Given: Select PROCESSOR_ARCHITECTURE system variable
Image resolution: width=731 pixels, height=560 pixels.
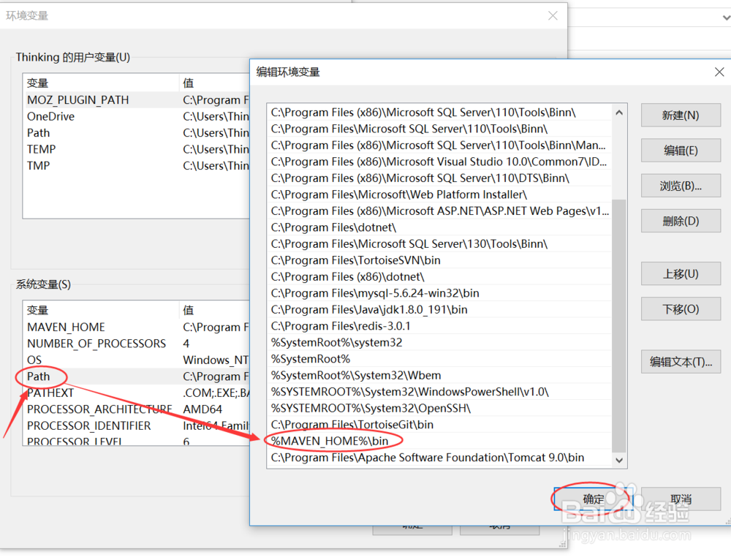Looking at the screenshot, I should (x=136, y=409).
